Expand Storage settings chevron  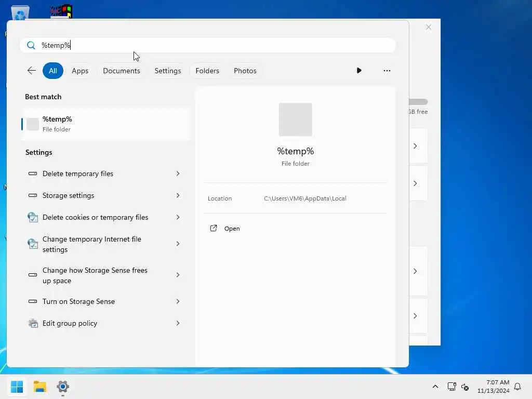[x=178, y=195]
